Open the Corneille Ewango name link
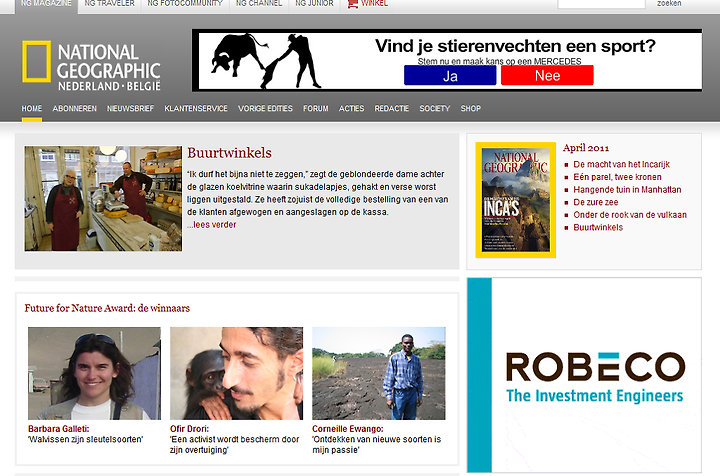Image resolution: width=720 pixels, height=476 pixels. coord(348,429)
